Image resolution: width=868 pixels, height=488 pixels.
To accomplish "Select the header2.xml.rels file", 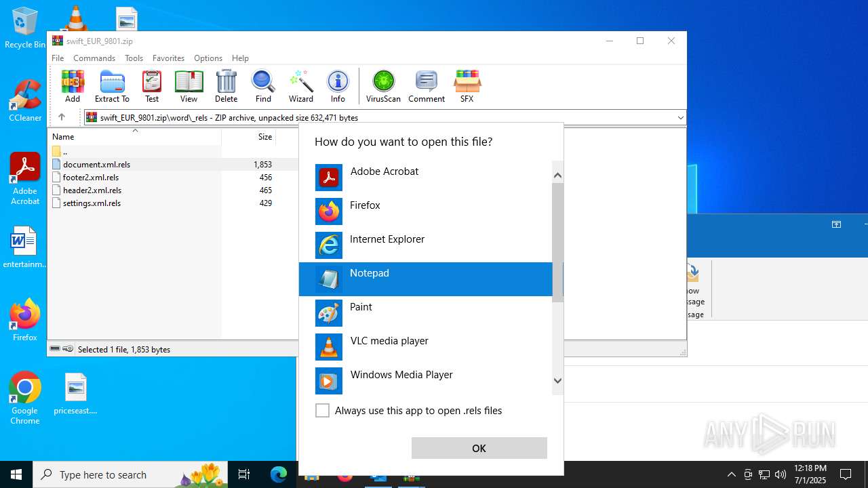I will 92,190.
